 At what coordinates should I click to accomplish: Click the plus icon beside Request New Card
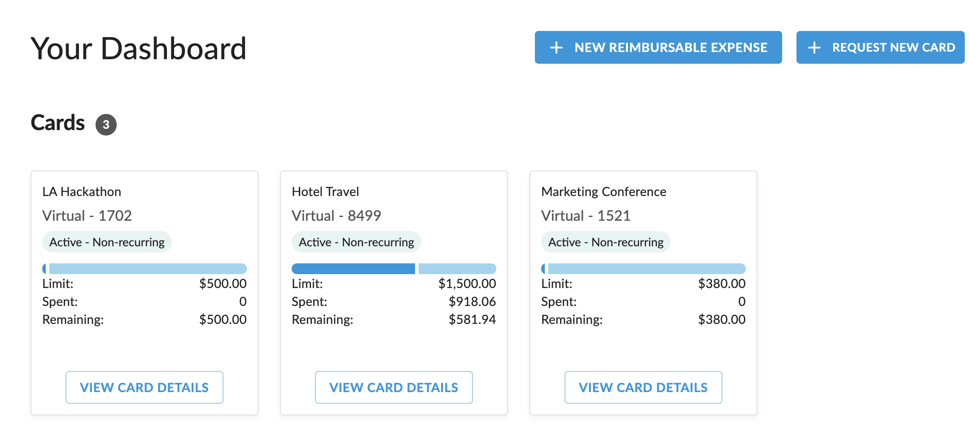814,48
